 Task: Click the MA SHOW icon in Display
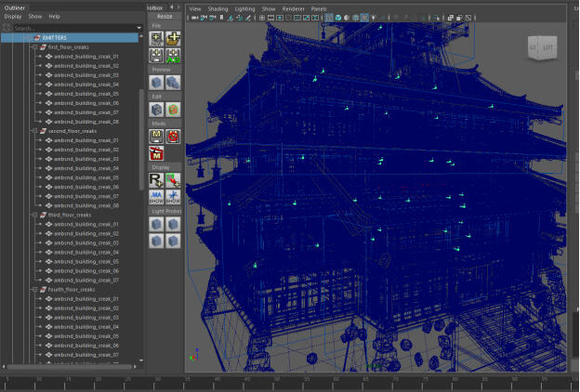pyautogui.click(x=156, y=196)
